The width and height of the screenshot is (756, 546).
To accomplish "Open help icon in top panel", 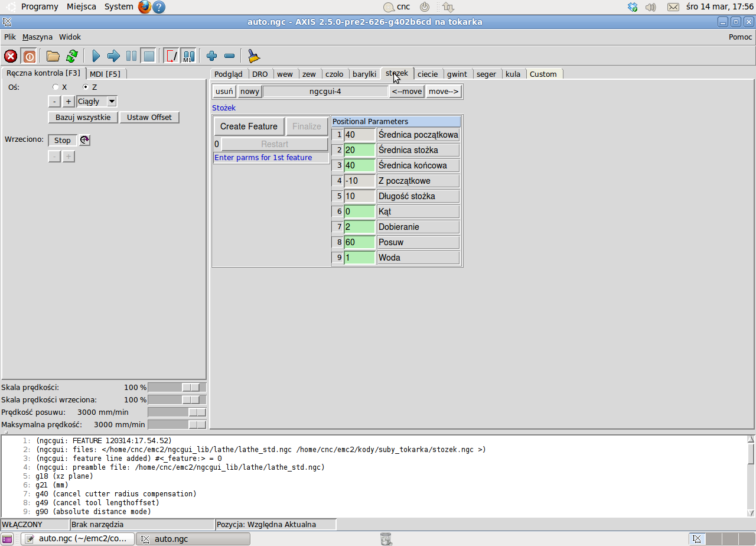I will pyautogui.click(x=159, y=7).
